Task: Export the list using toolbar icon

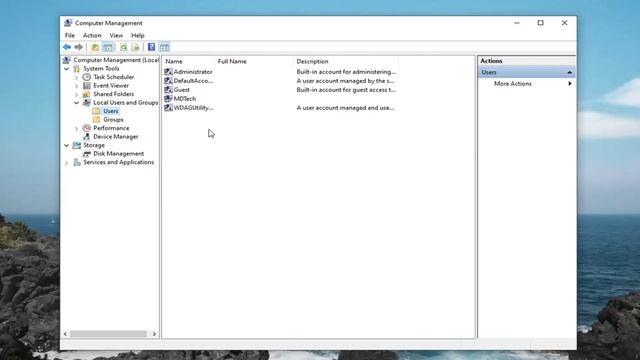Action: point(136,47)
